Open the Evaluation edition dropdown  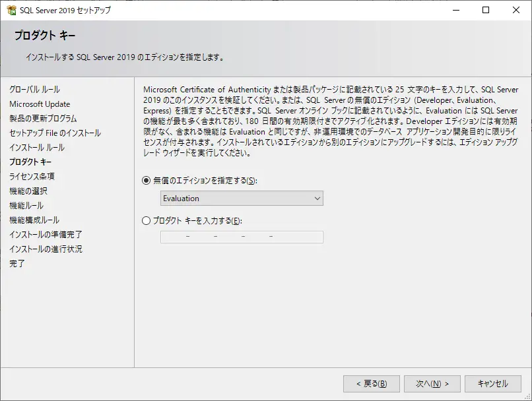tap(242, 199)
